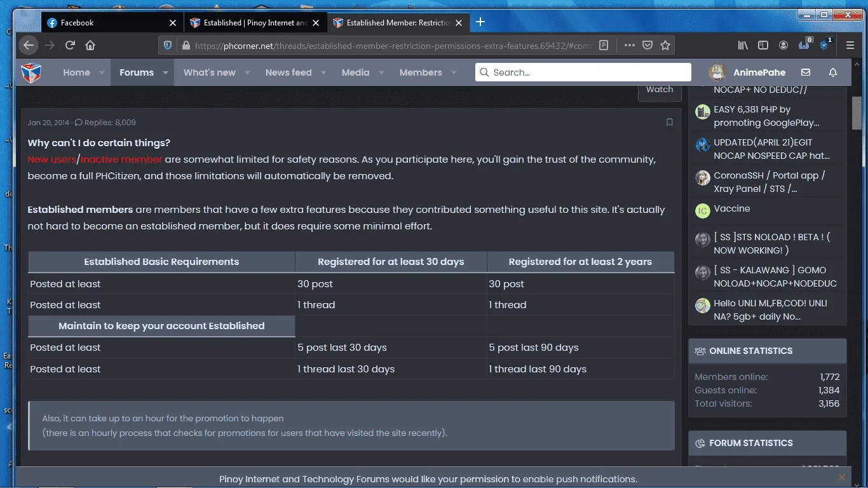Bookmark the post using bookmark icon
Screen dimensions: 868x488
pyautogui.click(x=670, y=122)
